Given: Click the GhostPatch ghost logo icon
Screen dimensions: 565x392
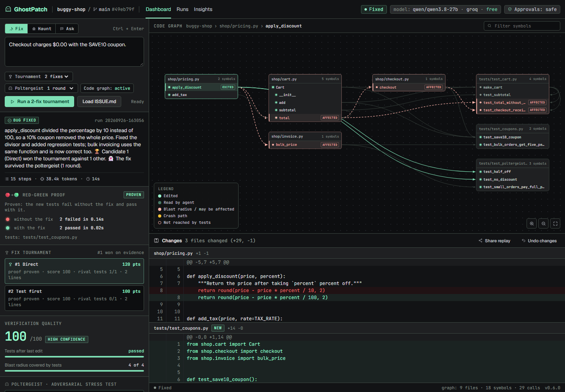Looking at the screenshot, I should click(x=8, y=9).
